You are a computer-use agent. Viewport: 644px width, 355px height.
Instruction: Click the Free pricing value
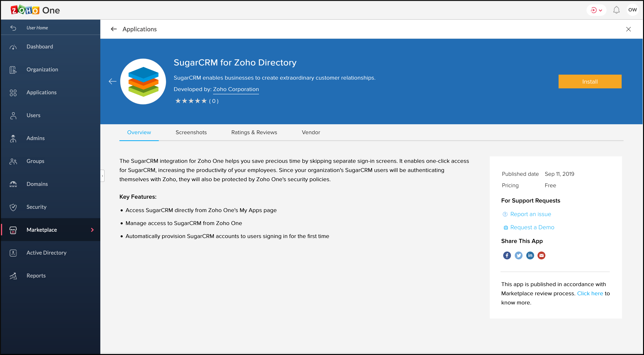[550, 186]
